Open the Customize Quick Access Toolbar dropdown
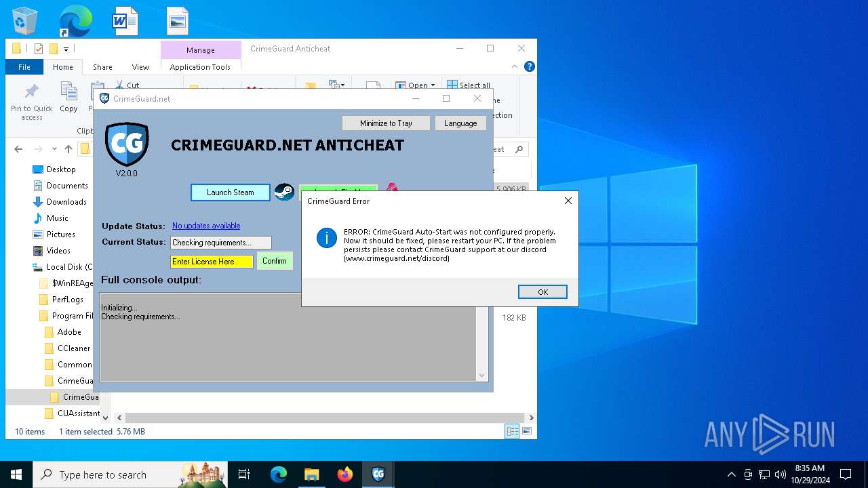 pyautogui.click(x=66, y=49)
